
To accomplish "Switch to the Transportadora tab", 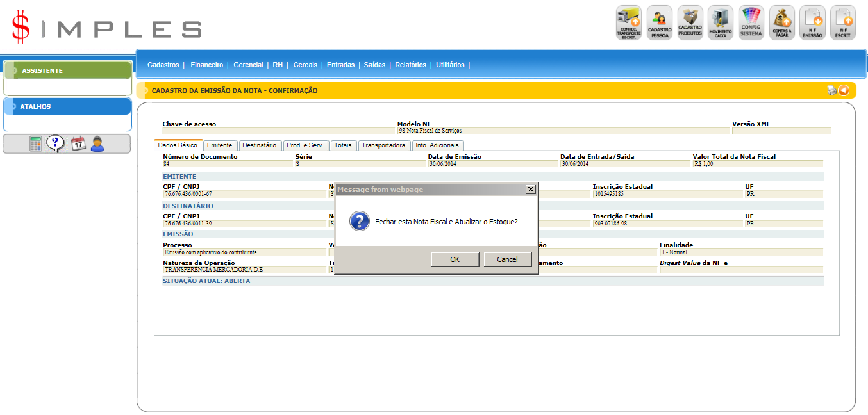I will click(x=383, y=145).
